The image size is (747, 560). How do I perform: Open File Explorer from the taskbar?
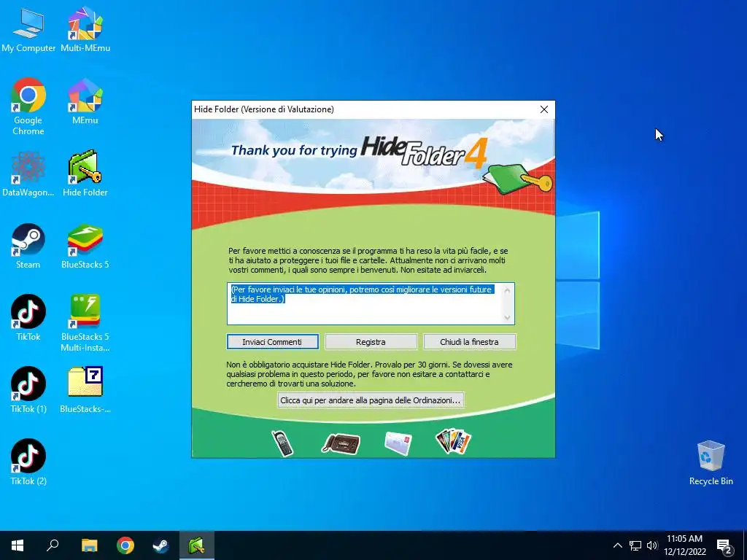click(x=89, y=545)
